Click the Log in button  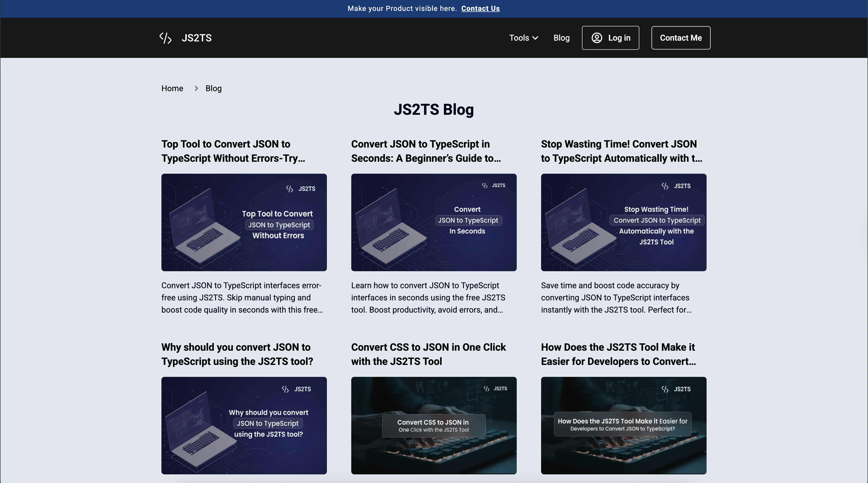(x=610, y=38)
